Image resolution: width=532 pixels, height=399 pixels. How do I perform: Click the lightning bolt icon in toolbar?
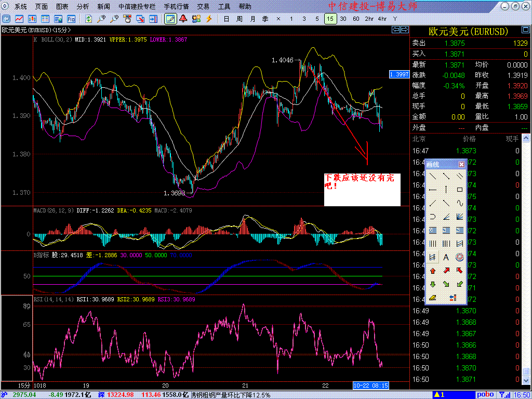[209, 19]
